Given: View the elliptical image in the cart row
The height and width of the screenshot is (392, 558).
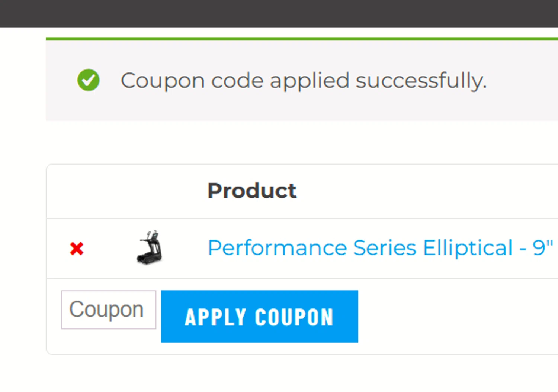Looking at the screenshot, I should pyautogui.click(x=149, y=247).
